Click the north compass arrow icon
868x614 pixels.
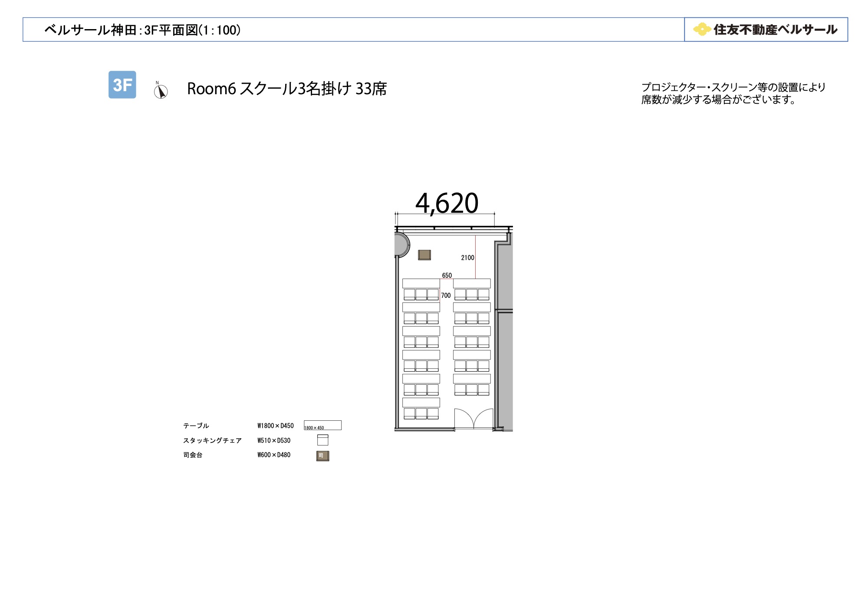pos(161,90)
